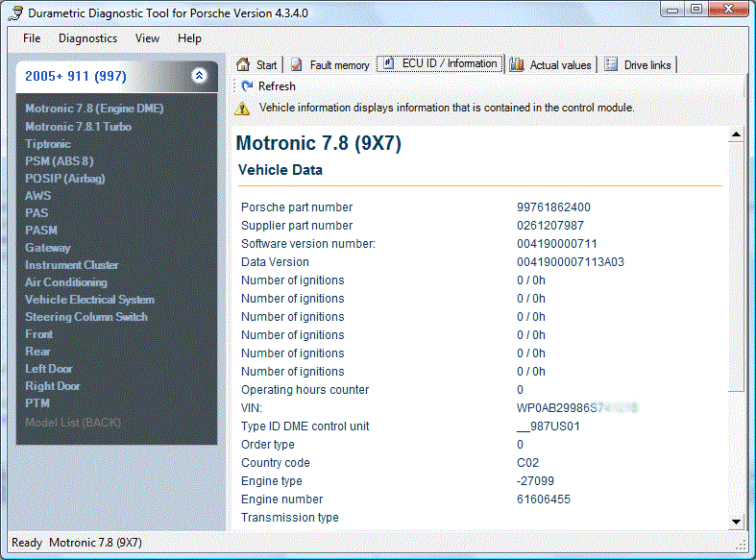The height and width of the screenshot is (560, 756).
Task: Select Vehicle Electrical System module
Action: click(89, 300)
